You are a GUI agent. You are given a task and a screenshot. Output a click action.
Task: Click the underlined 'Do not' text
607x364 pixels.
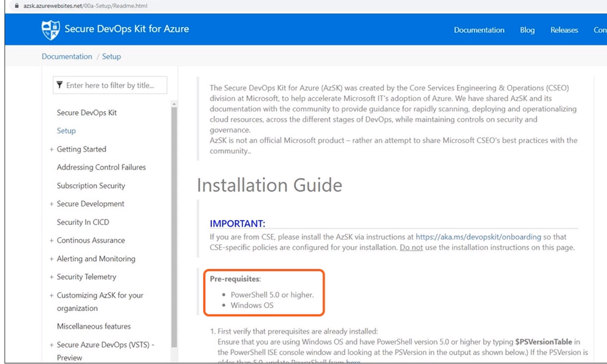[x=411, y=247]
